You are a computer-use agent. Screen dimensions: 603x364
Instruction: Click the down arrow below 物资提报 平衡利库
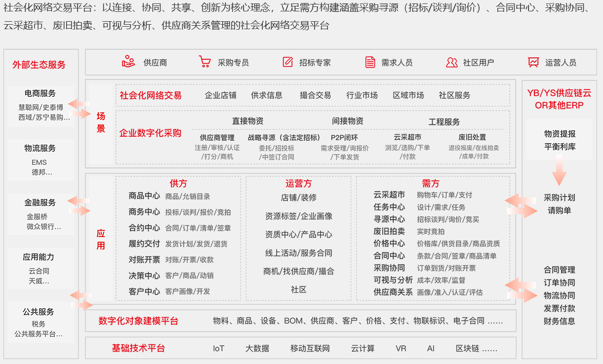click(559, 170)
